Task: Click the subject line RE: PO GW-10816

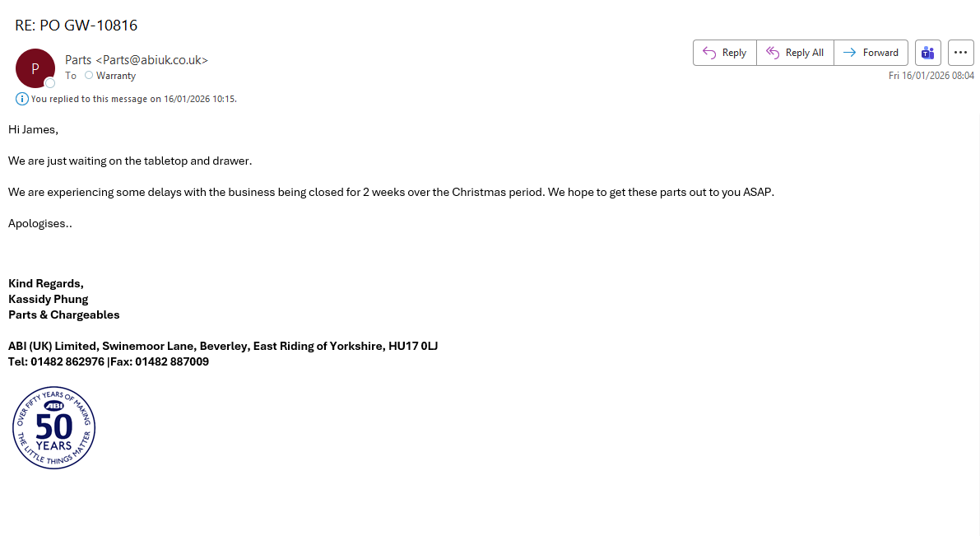Action: [76, 26]
